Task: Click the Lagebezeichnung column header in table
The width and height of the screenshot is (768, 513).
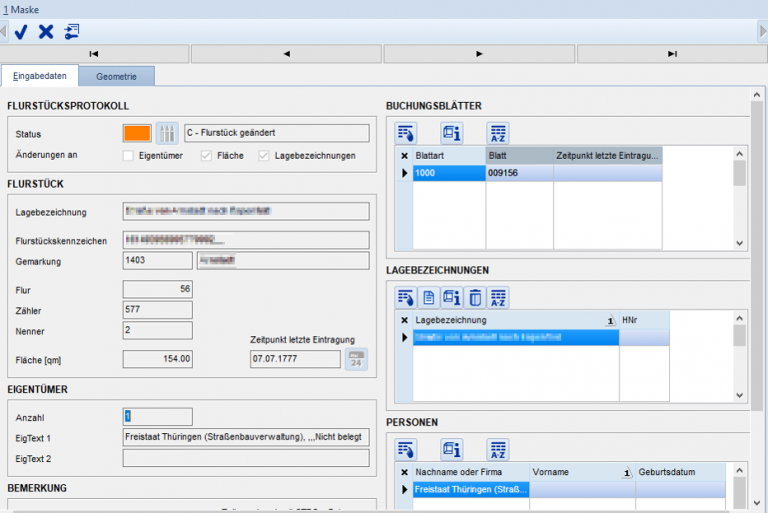Action: pyautogui.click(x=516, y=320)
